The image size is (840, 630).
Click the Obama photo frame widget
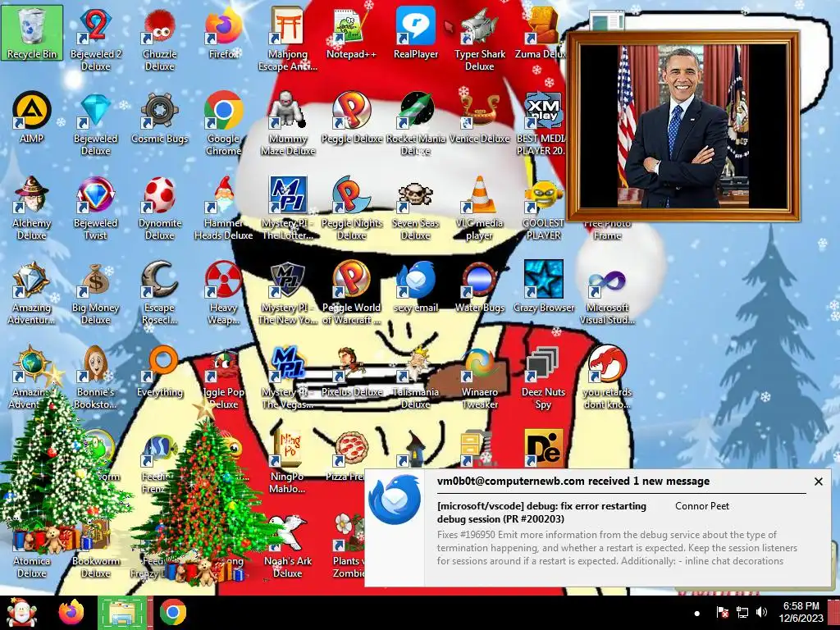point(683,126)
